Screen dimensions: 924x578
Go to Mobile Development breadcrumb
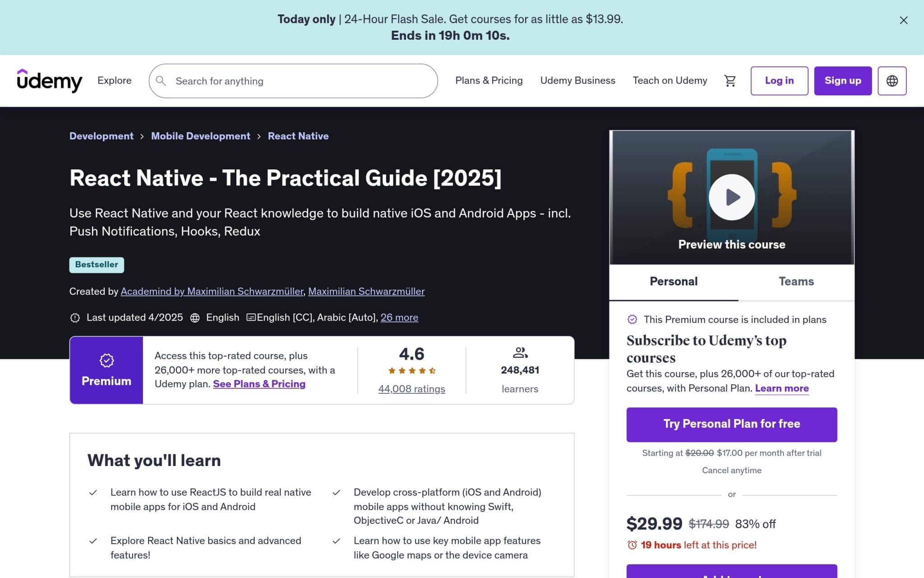[200, 136]
